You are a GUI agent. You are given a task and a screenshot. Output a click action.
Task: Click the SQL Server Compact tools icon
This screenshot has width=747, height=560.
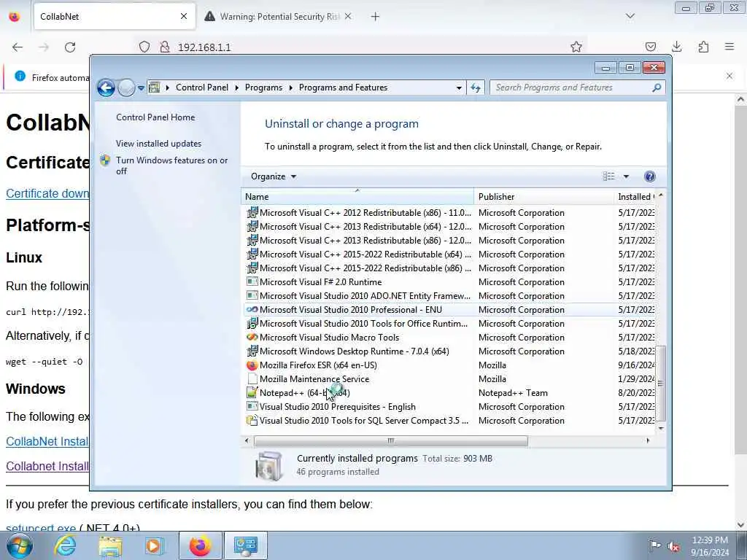click(x=252, y=421)
